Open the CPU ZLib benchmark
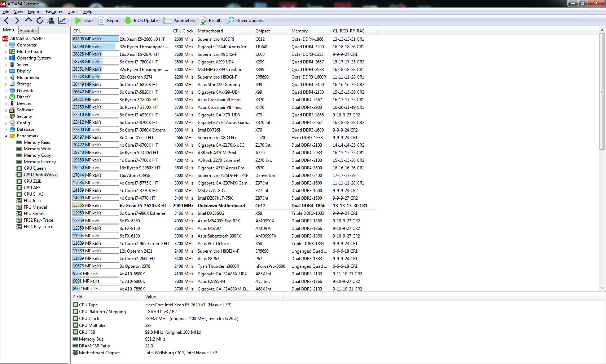The image size is (606, 364). pyautogui.click(x=32, y=181)
